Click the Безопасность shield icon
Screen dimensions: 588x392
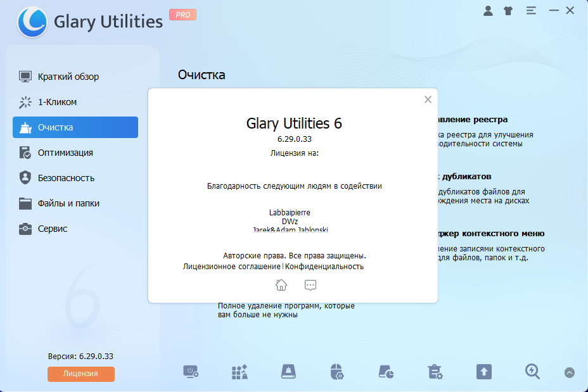[25, 178]
